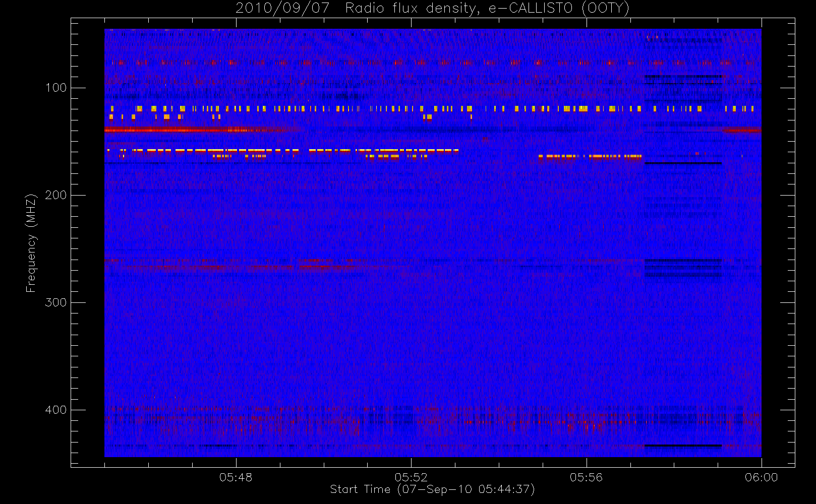Click the "300" frequency tick label
The image size is (816, 504).
pos(56,302)
